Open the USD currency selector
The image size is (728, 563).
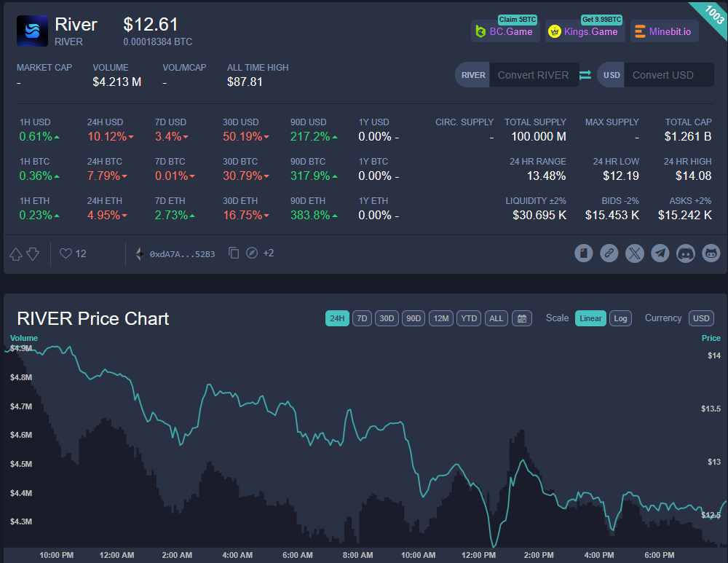pos(701,318)
